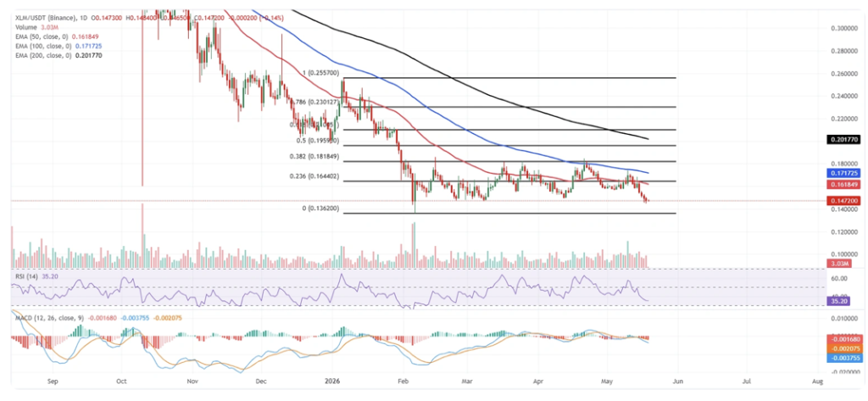868x401 pixels.
Task: Click the 0.300000 price scale label
Action: (845, 28)
